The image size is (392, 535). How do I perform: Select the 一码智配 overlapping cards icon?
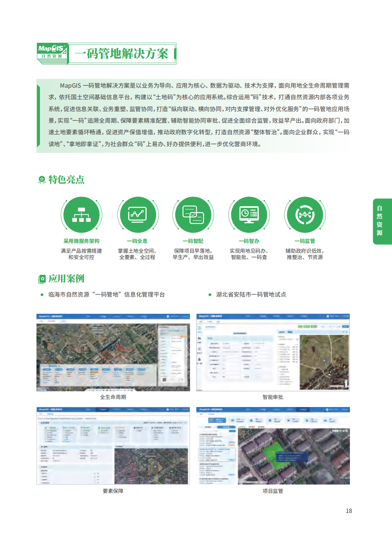click(193, 215)
